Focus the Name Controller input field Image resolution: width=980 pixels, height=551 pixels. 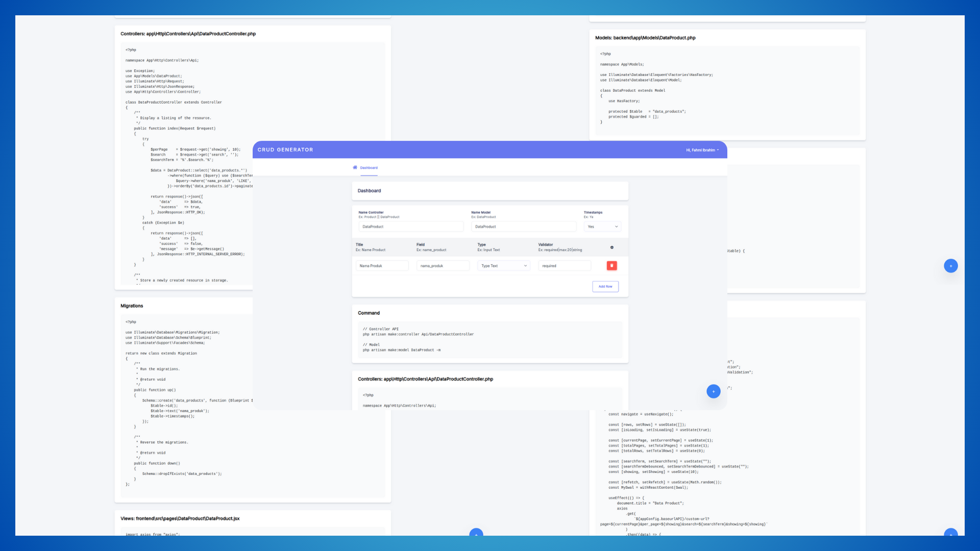[410, 227]
